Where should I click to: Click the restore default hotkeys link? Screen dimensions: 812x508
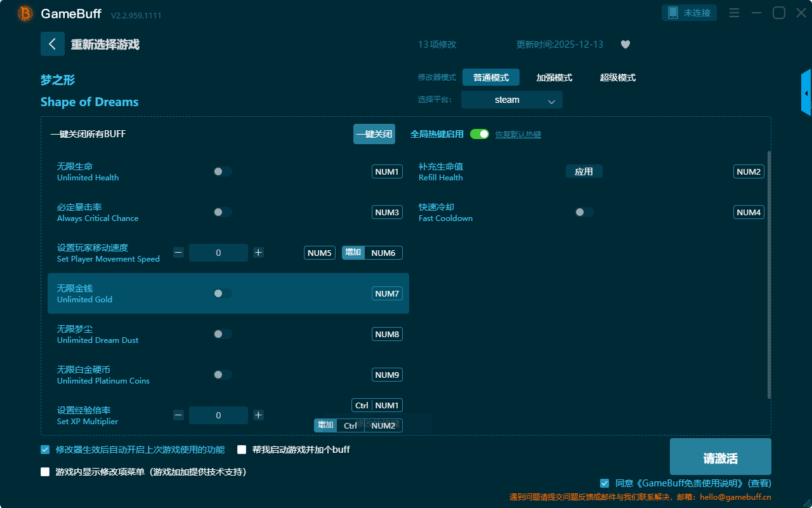(x=518, y=135)
